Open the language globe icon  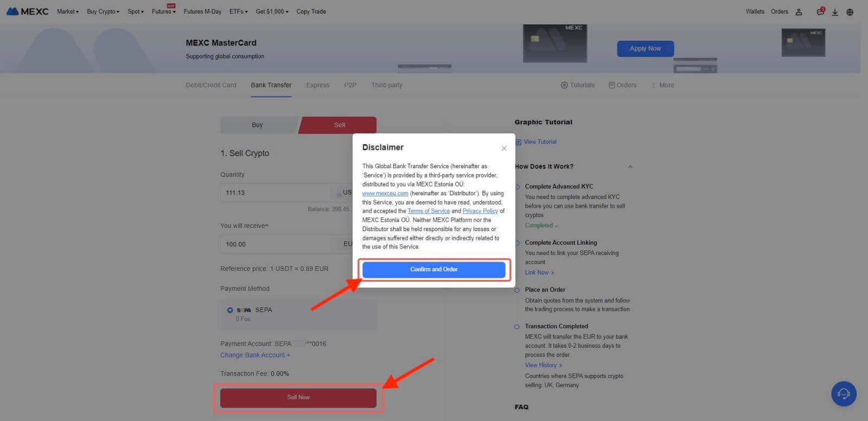click(x=850, y=12)
